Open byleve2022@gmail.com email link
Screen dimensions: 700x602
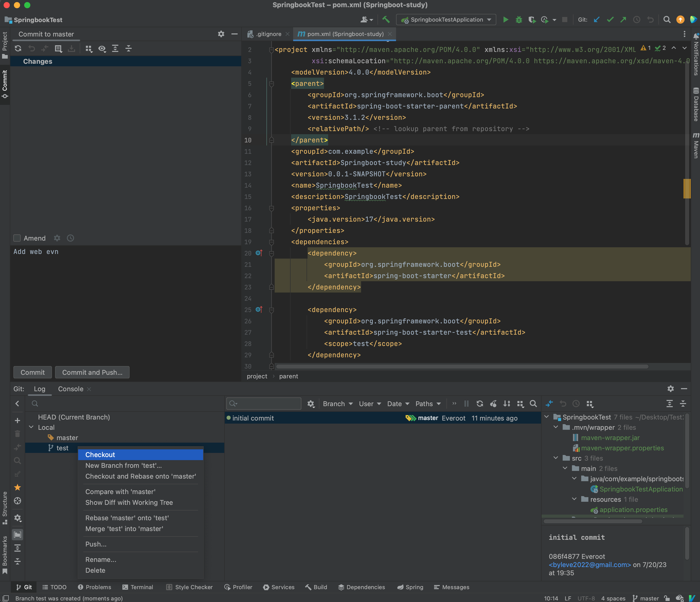tap(589, 565)
